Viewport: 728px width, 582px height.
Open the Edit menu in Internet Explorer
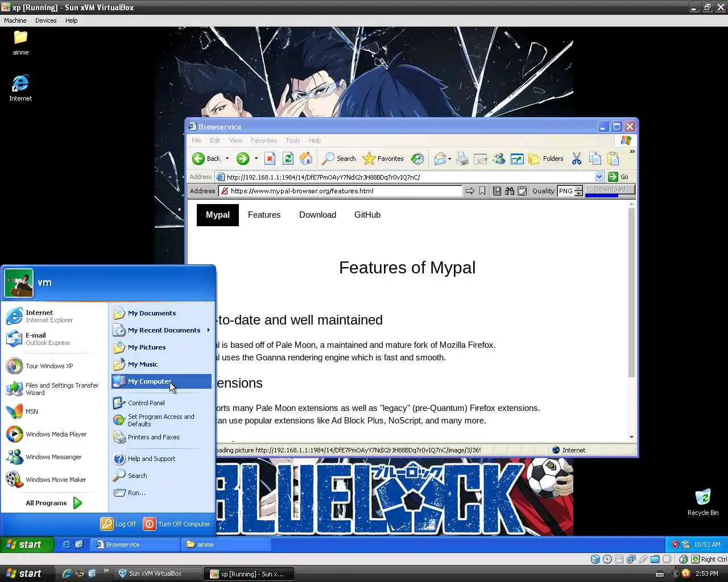point(214,140)
